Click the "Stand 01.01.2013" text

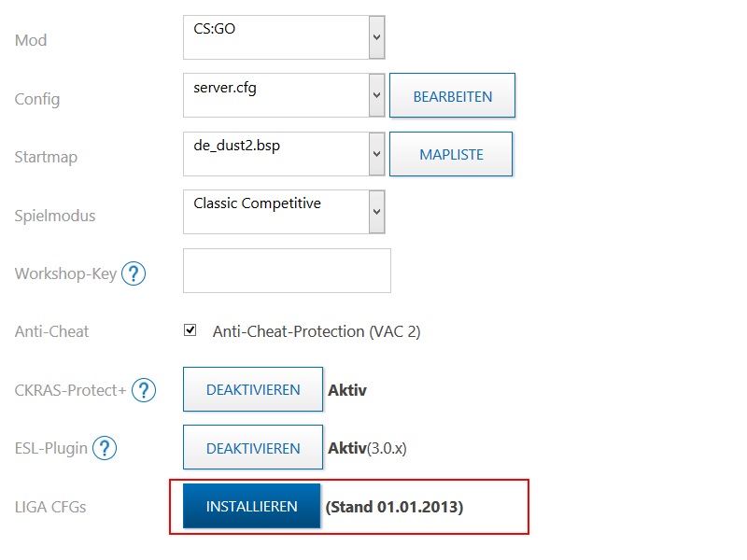click(x=394, y=507)
